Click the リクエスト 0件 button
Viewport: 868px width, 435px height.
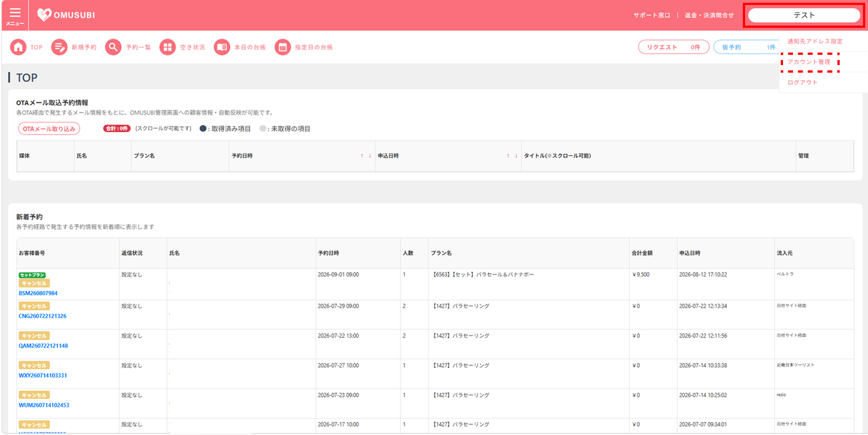(673, 47)
